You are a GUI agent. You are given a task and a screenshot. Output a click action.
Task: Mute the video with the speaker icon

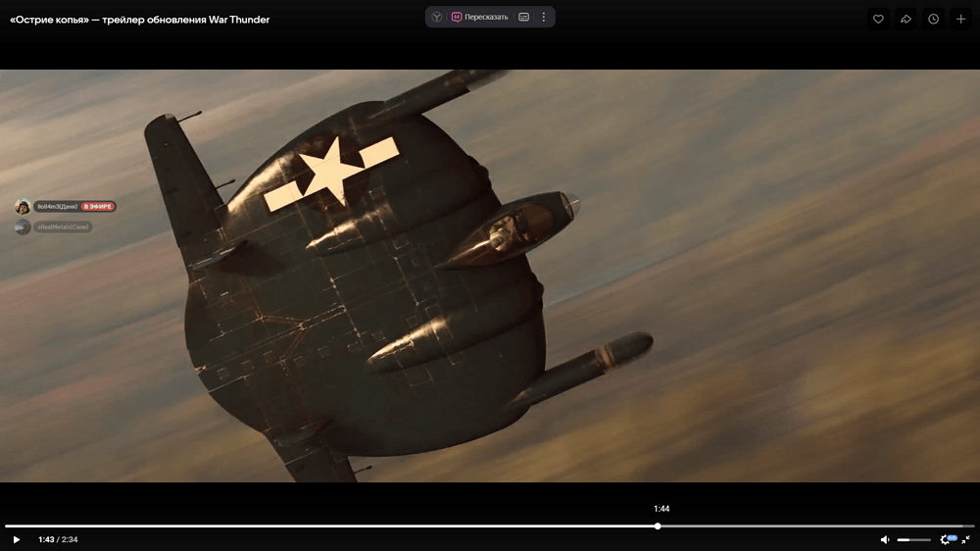[x=885, y=539]
